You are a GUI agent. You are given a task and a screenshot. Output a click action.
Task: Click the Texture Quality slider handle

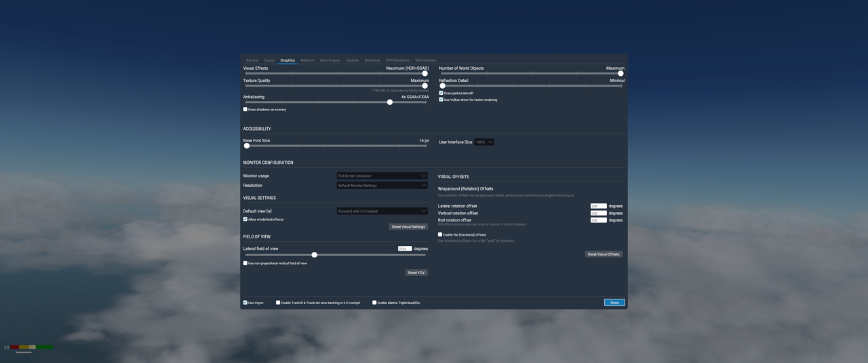(x=425, y=86)
